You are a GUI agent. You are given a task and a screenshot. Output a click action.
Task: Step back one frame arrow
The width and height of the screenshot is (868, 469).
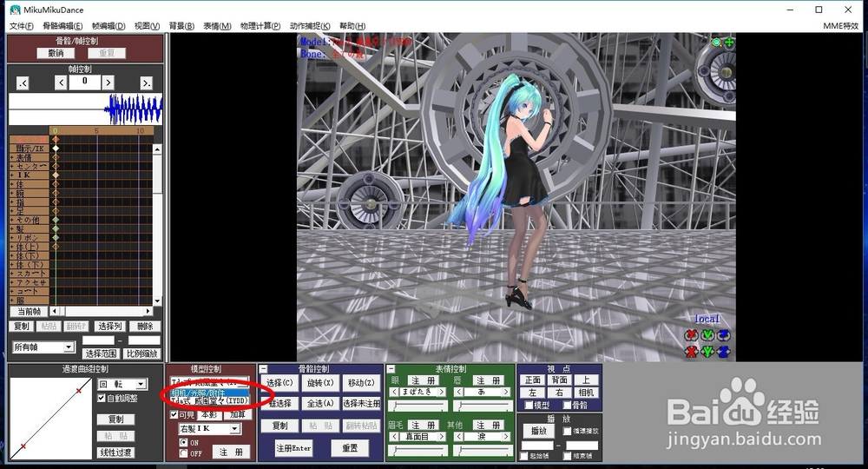[61, 83]
